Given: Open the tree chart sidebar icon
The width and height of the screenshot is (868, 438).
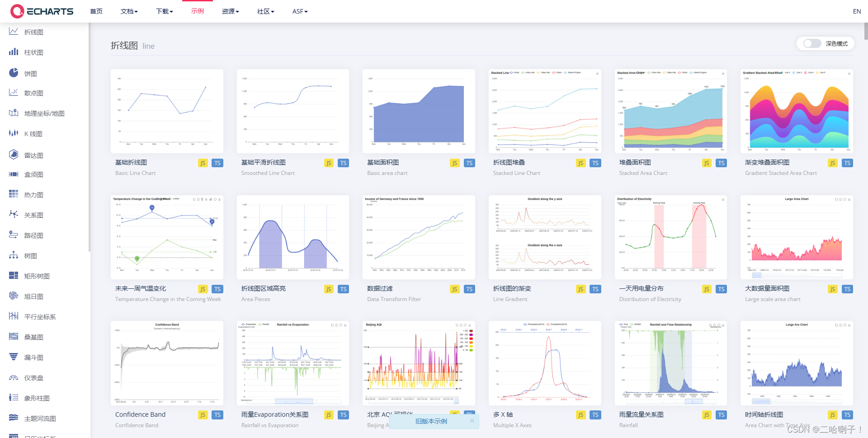Looking at the screenshot, I should [x=14, y=255].
